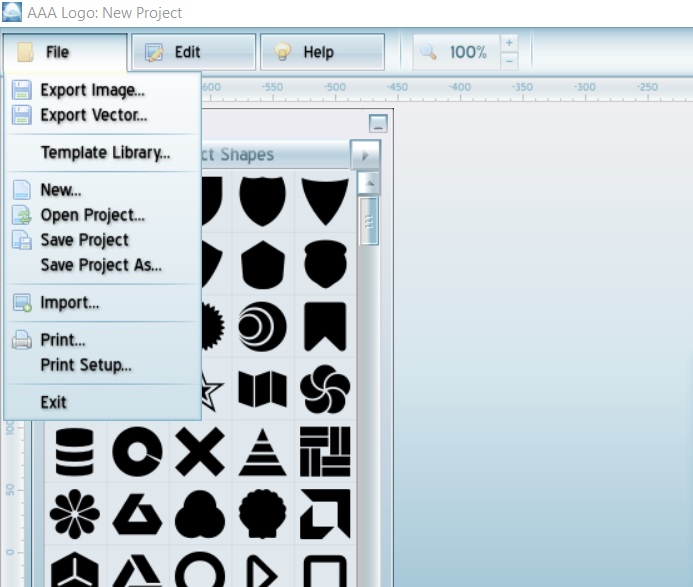Pick the concentric crescent circle shape

262,326
